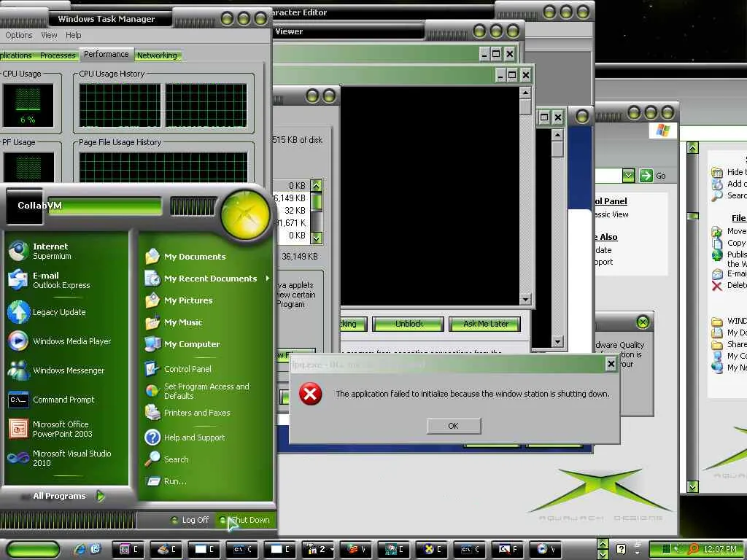Click the Unblock button

click(409, 324)
